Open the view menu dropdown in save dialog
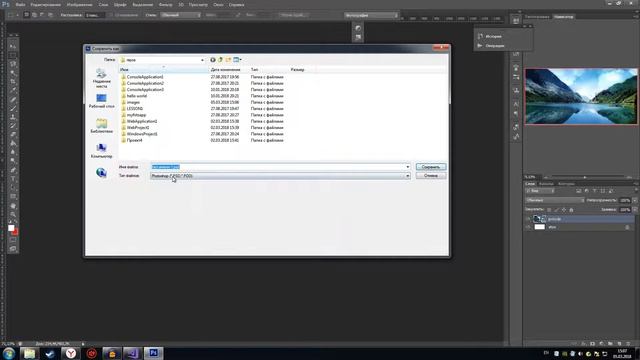This screenshot has width=640, height=360. [237, 60]
